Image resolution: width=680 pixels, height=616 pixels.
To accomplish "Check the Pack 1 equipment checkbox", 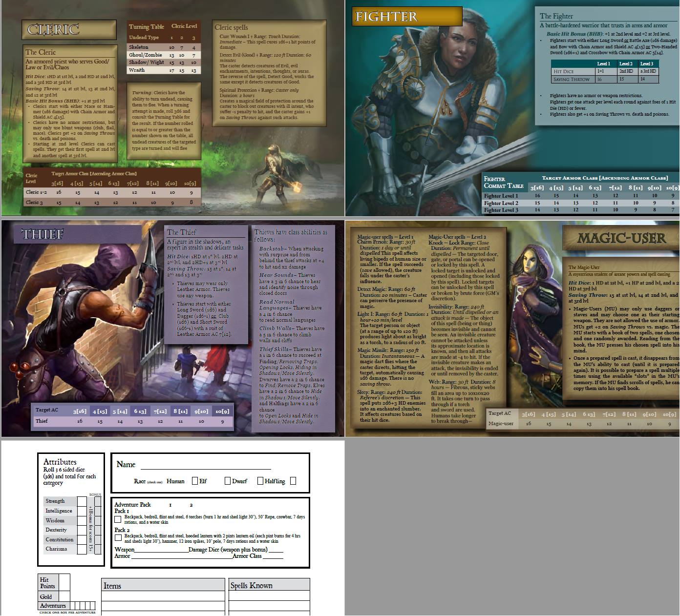I will click(x=117, y=519).
